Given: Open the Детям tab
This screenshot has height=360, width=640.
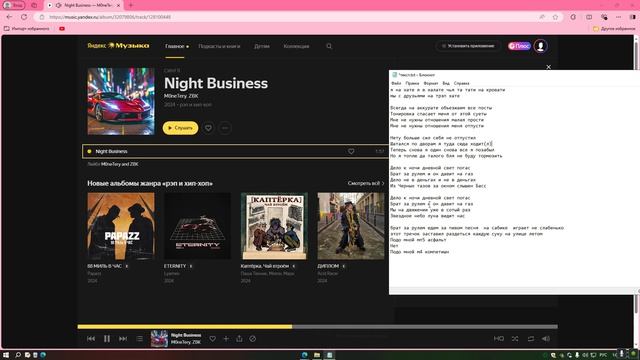Looking at the screenshot, I should pyautogui.click(x=262, y=47).
